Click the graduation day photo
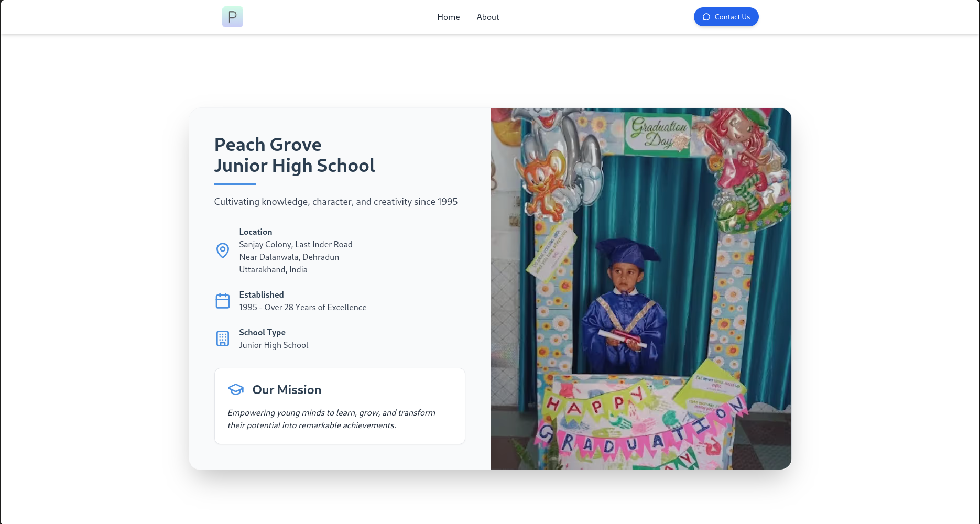This screenshot has width=980, height=524. 641,289
